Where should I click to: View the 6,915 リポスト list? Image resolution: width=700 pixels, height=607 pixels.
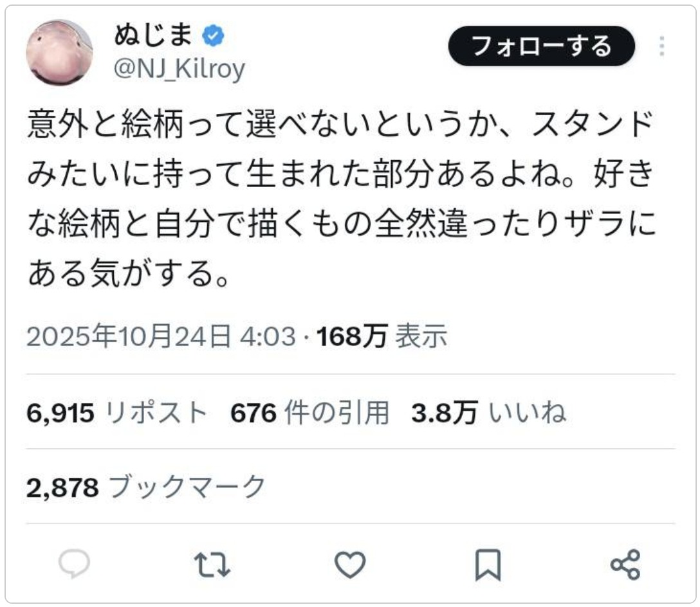tap(117, 413)
